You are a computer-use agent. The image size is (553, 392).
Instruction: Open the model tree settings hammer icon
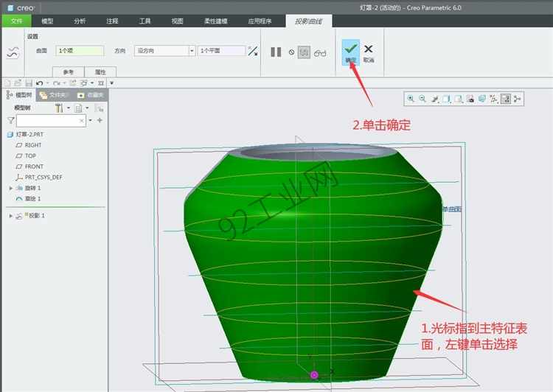point(59,108)
